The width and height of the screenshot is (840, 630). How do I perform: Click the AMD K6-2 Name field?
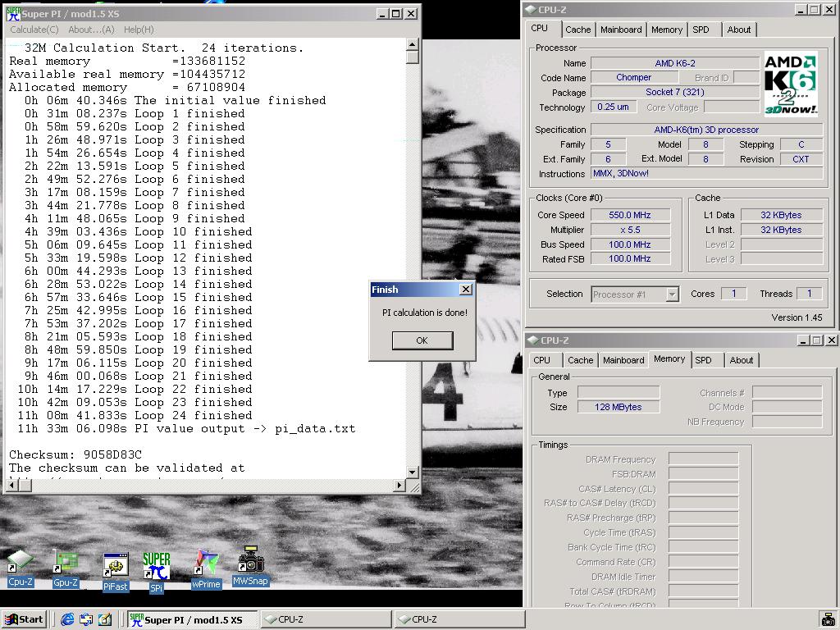click(675, 63)
